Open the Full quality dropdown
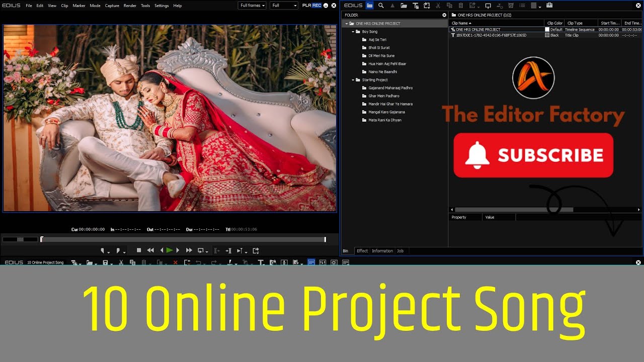Screen dimensions: 644x362 (284, 6)
